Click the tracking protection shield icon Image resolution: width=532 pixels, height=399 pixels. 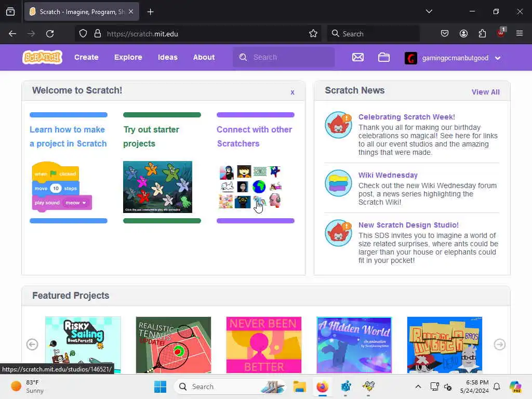click(x=83, y=34)
